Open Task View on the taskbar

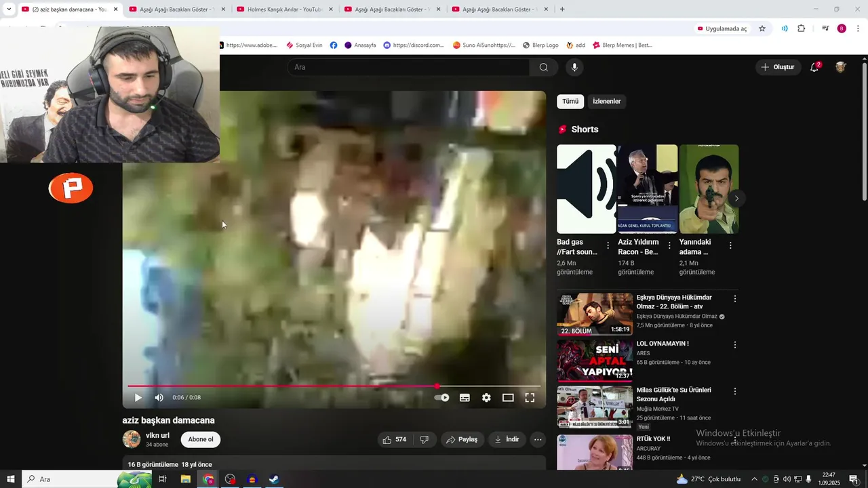[x=163, y=479]
